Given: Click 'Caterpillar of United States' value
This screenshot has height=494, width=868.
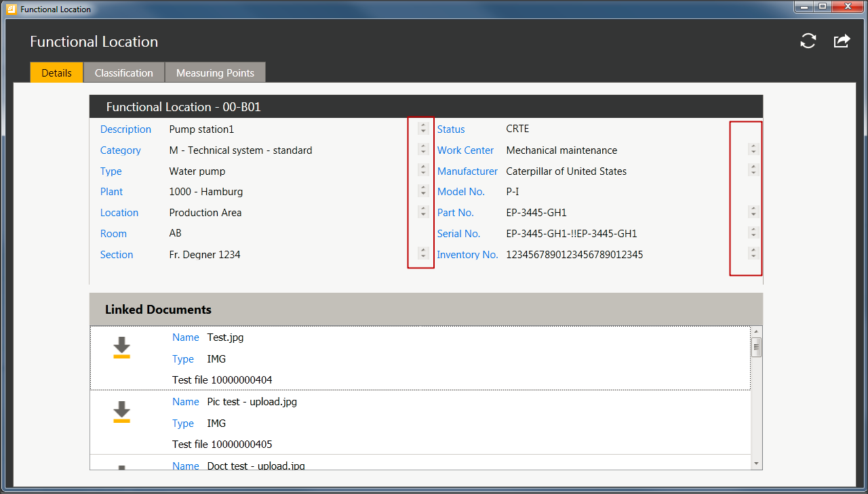Looking at the screenshot, I should [x=566, y=171].
